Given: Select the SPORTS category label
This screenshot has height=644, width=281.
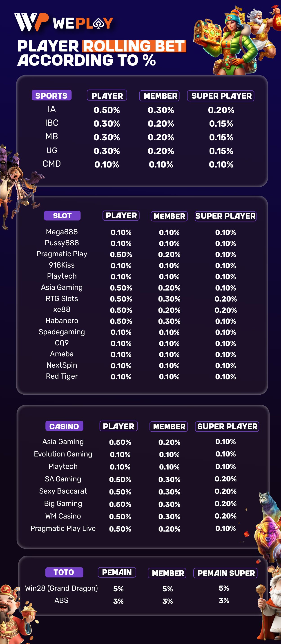Looking at the screenshot, I should pos(51,95).
